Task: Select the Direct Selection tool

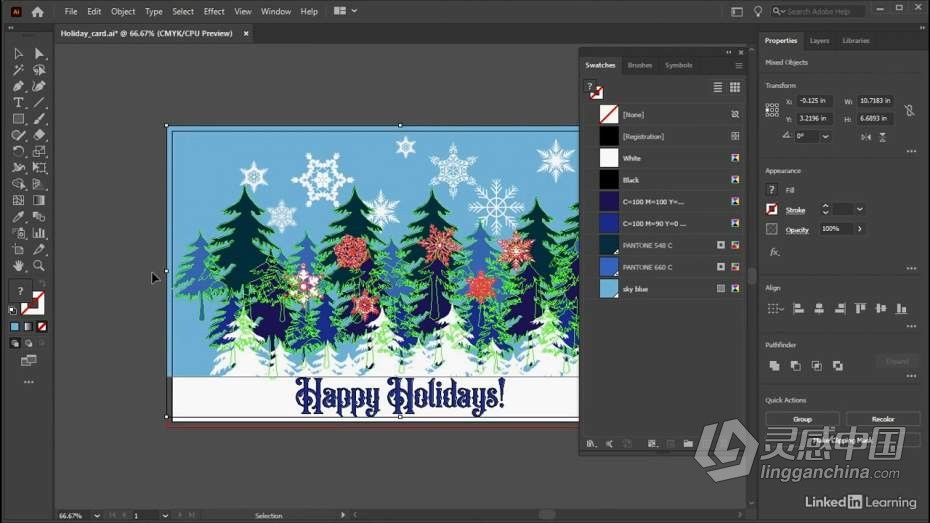Action: [39, 54]
